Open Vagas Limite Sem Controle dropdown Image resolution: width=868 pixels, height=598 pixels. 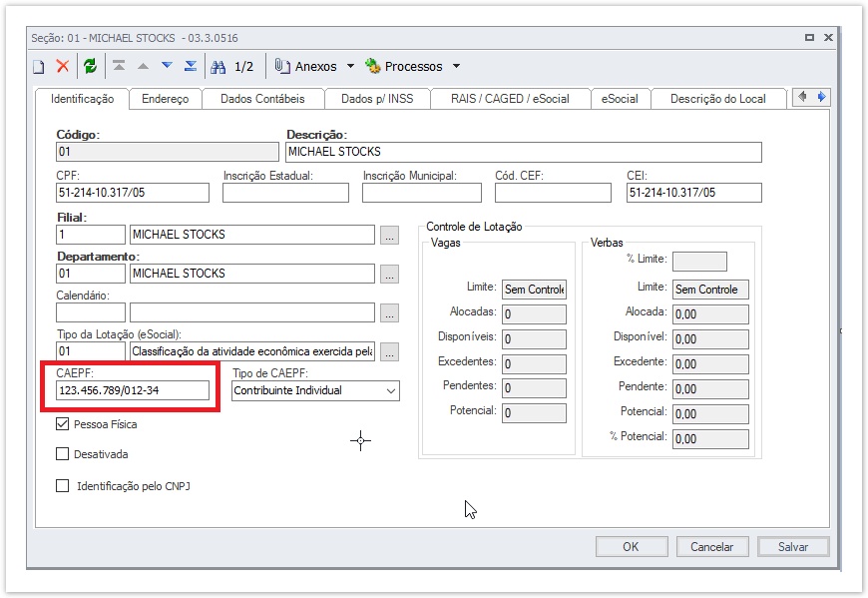pos(534,290)
